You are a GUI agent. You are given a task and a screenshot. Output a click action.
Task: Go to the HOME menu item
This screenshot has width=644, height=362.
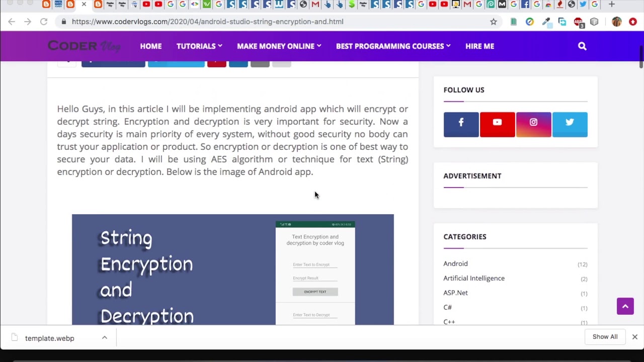click(x=151, y=46)
